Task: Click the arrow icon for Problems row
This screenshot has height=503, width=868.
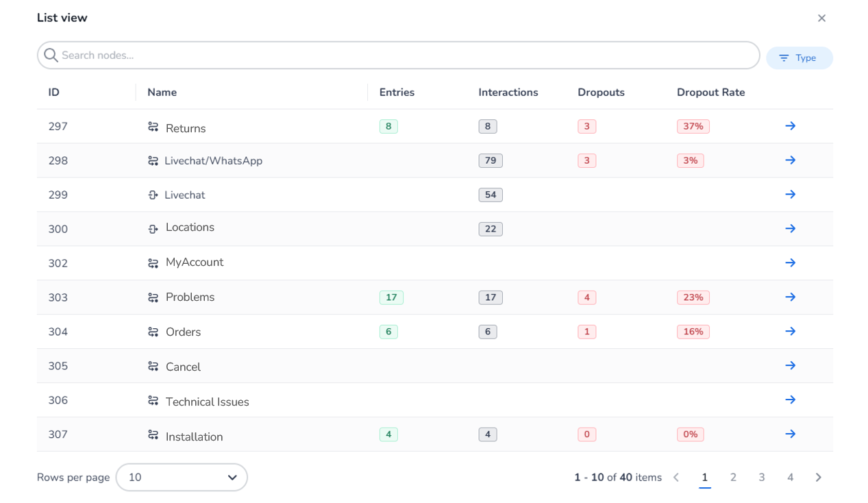Action: click(x=790, y=297)
